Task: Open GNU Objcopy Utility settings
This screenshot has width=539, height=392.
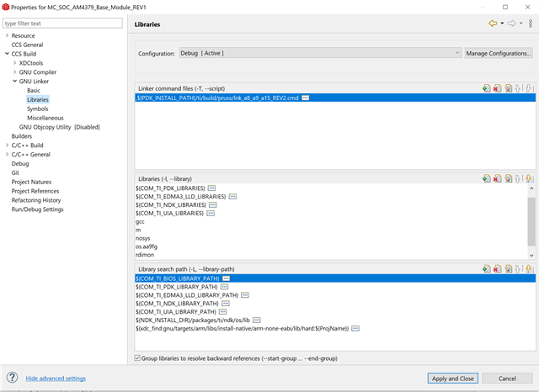Action: click(x=59, y=127)
